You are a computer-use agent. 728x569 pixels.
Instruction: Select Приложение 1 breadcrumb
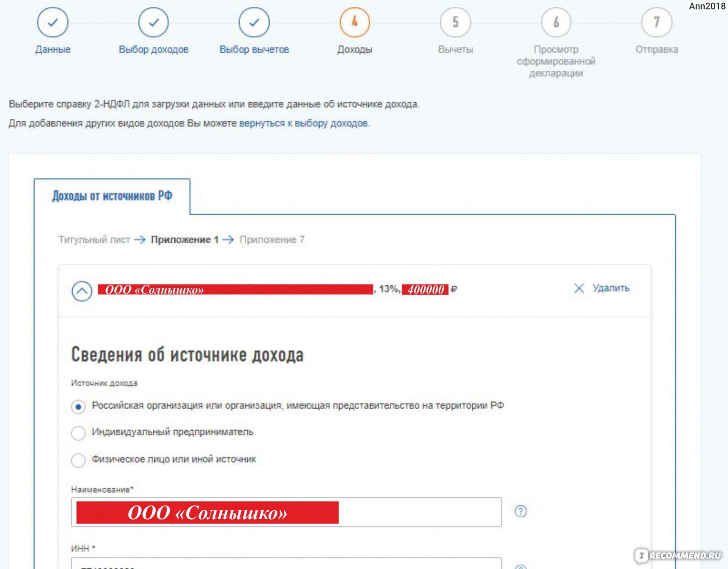click(x=185, y=240)
